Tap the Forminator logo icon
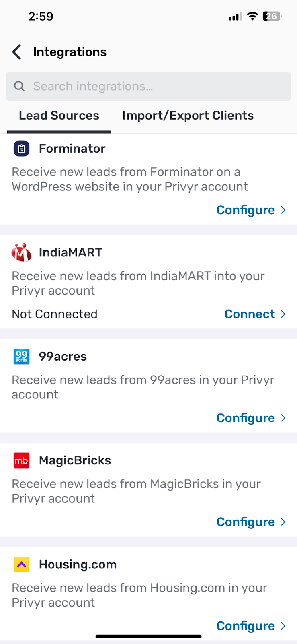This screenshot has height=644, width=297. pos(22,149)
